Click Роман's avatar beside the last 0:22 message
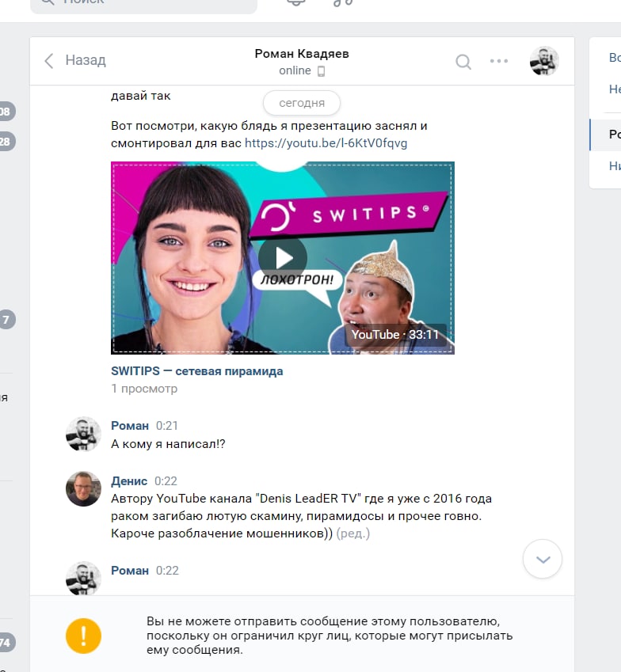The height and width of the screenshot is (672, 621). [83, 578]
